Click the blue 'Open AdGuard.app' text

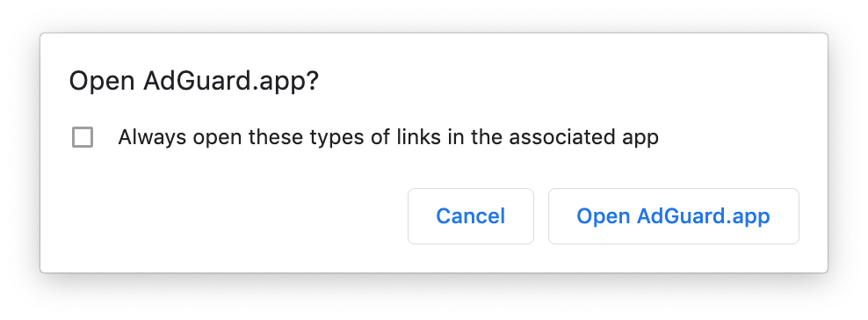click(x=673, y=216)
